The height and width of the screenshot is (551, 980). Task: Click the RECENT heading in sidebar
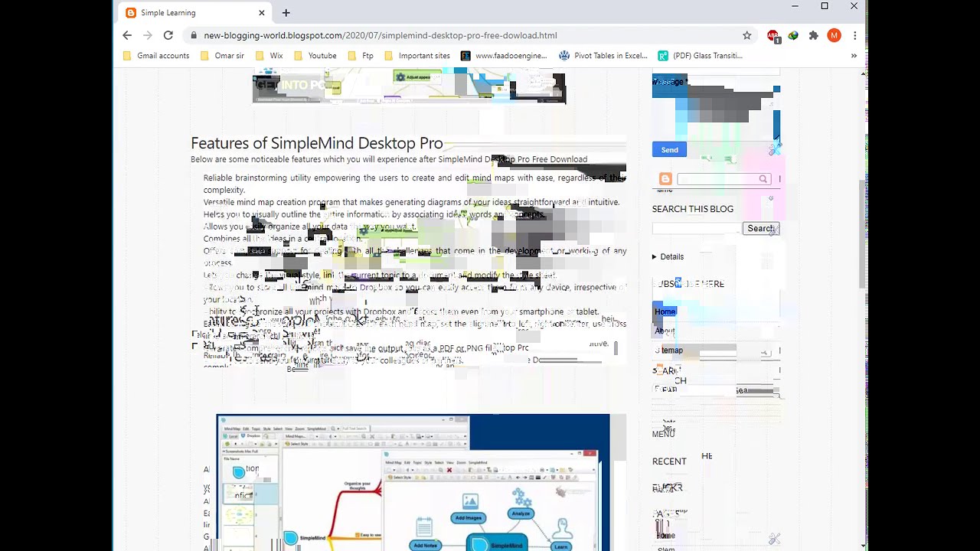point(669,461)
